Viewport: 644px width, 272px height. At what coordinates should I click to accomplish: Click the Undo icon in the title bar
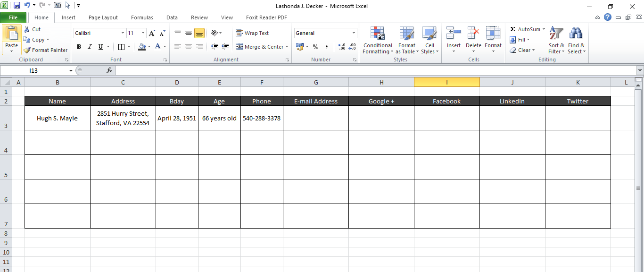(x=27, y=6)
